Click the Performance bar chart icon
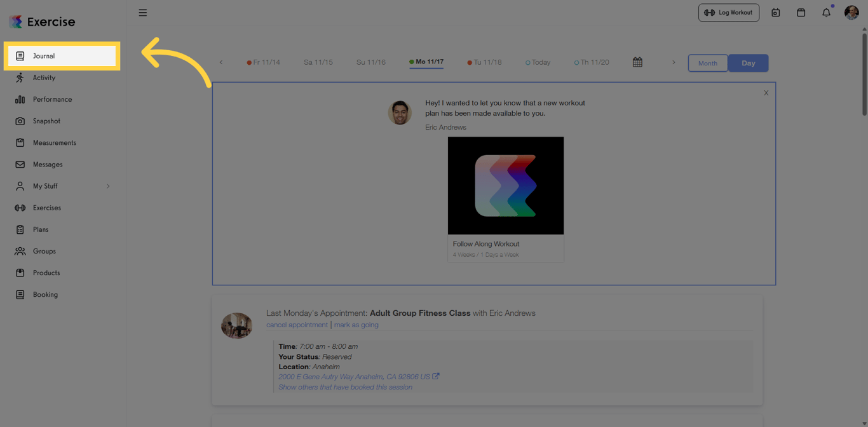 [x=20, y=99]
